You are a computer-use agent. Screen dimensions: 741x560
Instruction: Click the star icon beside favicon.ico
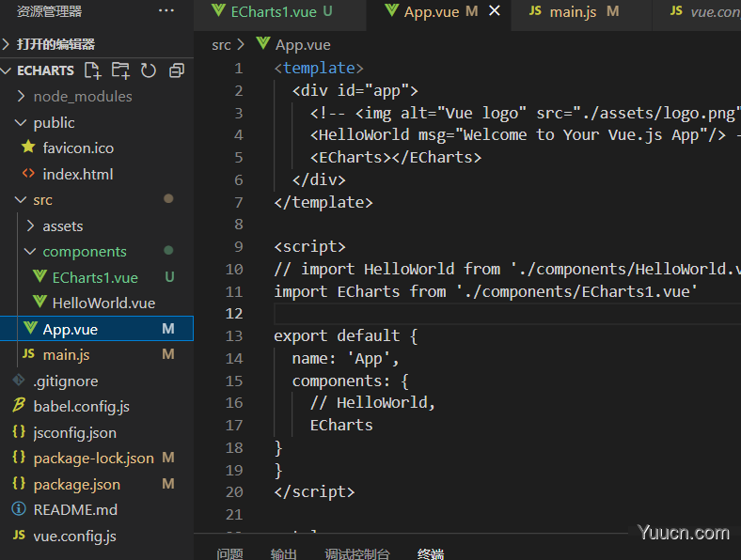coord(28,147)
